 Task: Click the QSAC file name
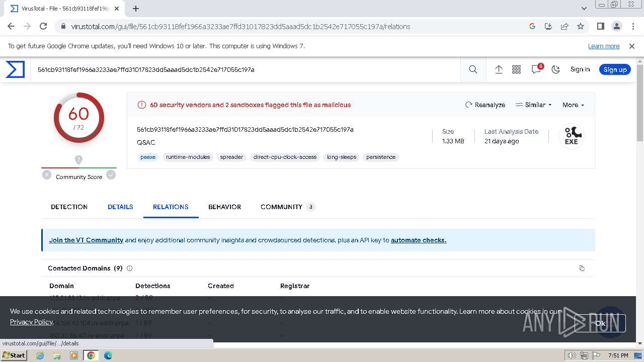point(146,142)
